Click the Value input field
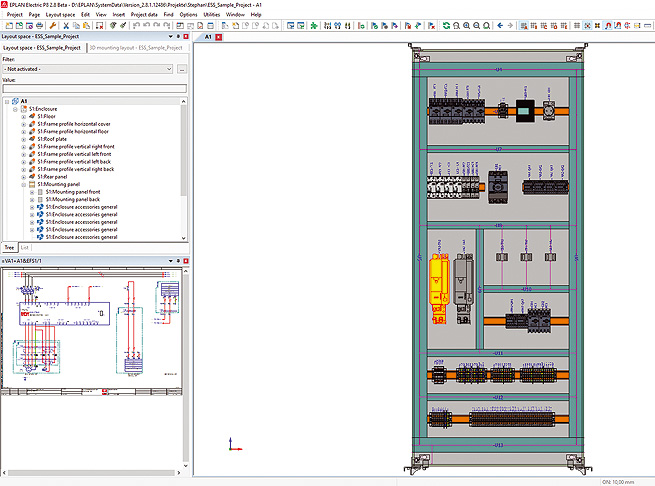Screen dimensions: 655x486 pos(94,88)
